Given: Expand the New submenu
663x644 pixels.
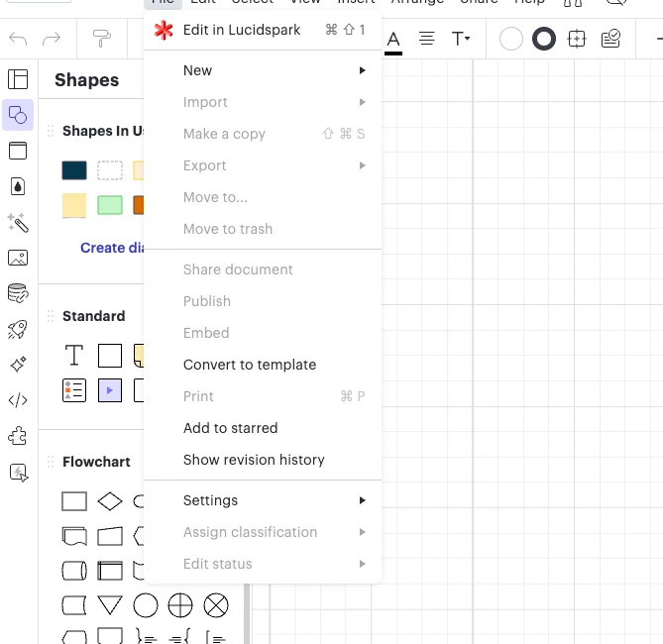Looking at the screenshot, I should point(263,70).
